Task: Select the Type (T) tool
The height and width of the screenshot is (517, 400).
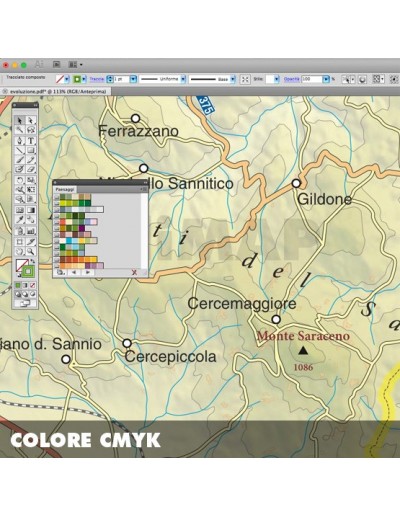Action: pos(31,140)
